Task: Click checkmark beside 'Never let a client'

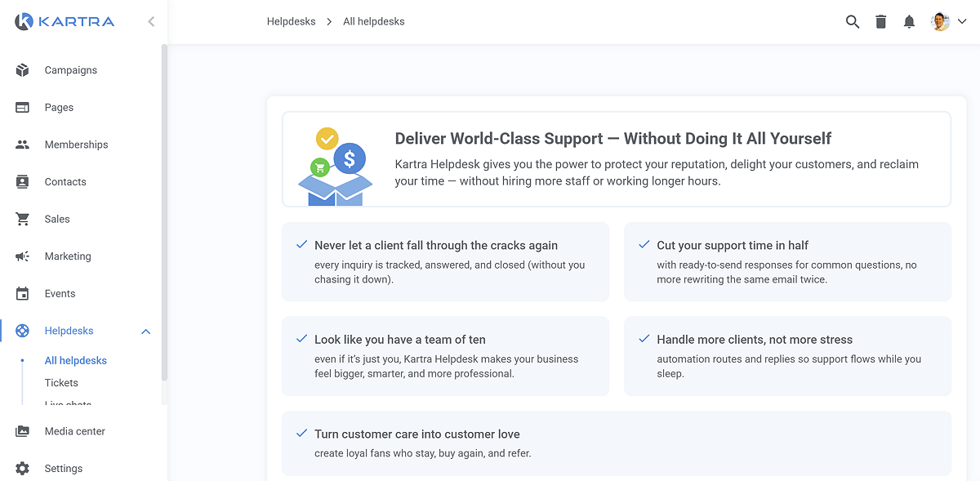Action: coord(301,245)
